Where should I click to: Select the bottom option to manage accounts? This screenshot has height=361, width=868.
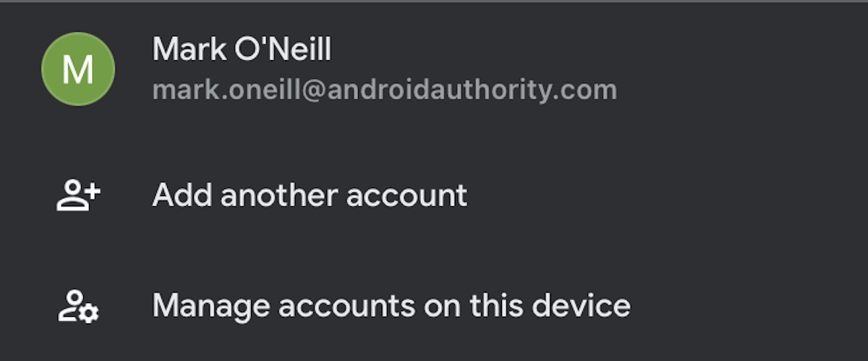(391, 306)
